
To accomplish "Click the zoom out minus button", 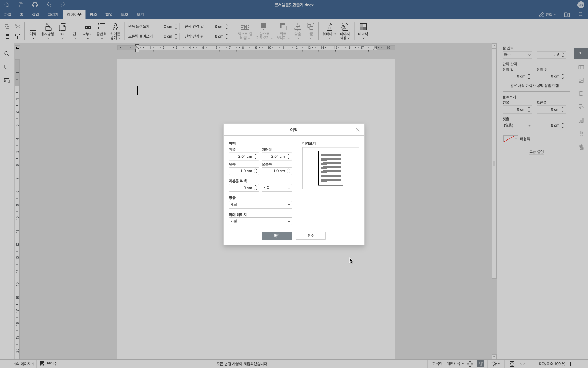I will point(533,364).
